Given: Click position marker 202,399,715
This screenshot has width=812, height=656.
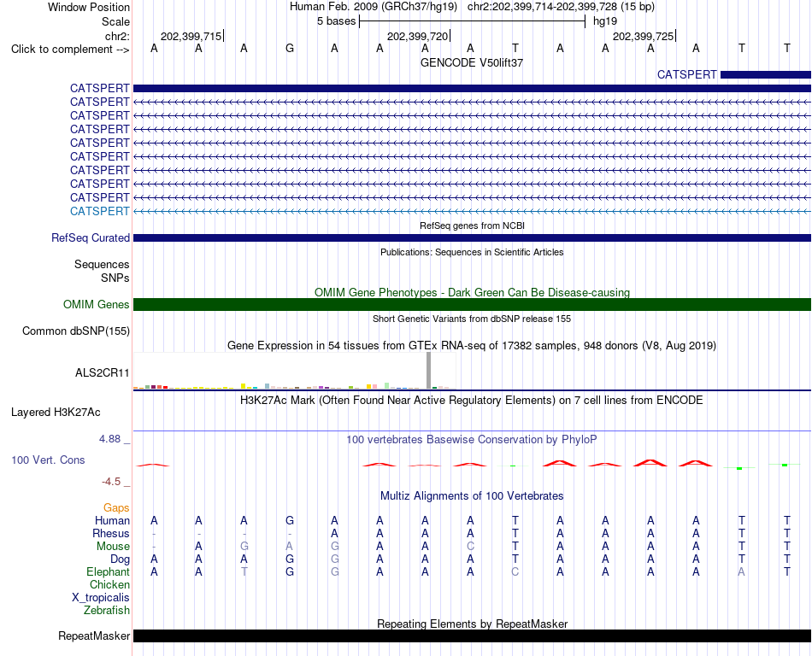Looking at the screenshot, I should [x=191, y=36].
